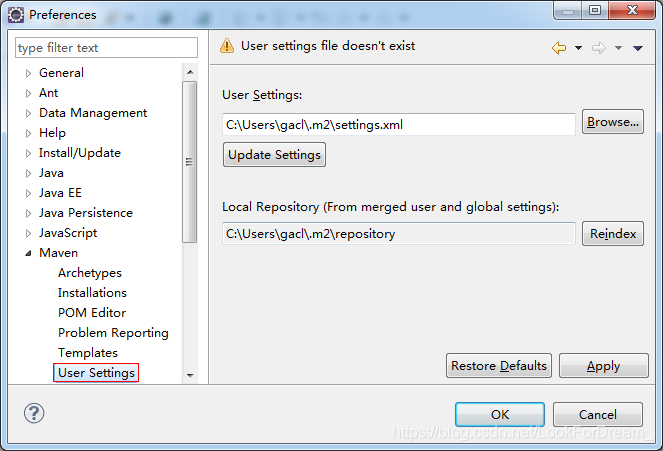
Task: Select User Settings under Maven
Action: (96, 372)
